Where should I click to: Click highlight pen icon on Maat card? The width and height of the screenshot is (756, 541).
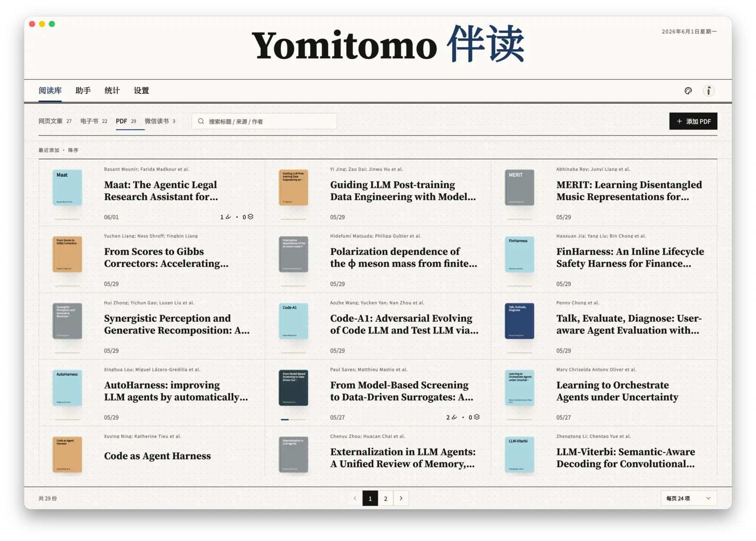[x=228, y=217]
